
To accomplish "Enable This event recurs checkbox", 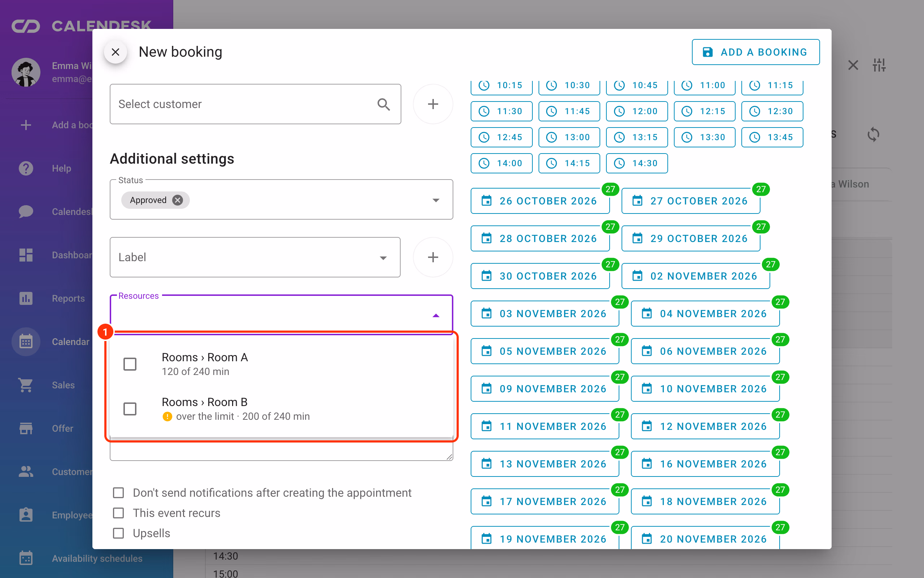I will tap(118, 513).
